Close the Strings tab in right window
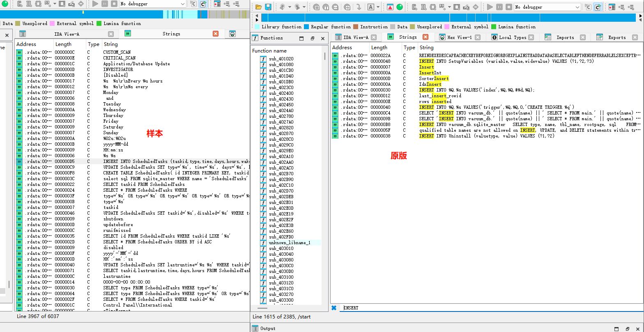This screenshot has width=644, height=332. coord(425,37)
